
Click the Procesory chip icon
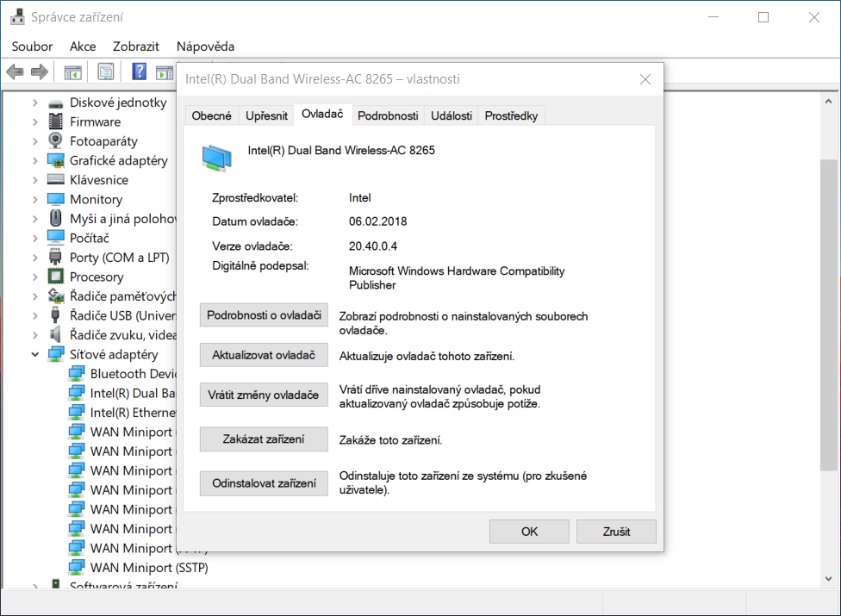(x=56, y=277)
